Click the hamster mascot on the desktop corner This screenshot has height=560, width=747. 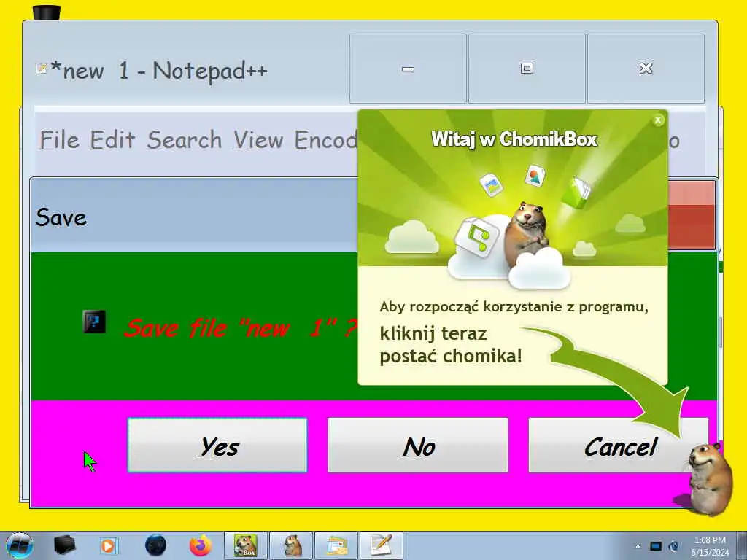(710, 478)
